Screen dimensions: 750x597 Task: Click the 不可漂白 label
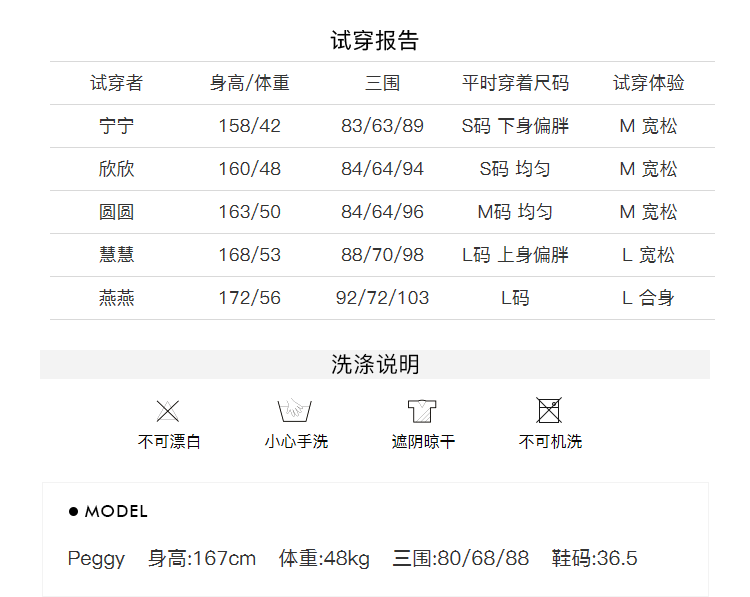click(169, 442)
